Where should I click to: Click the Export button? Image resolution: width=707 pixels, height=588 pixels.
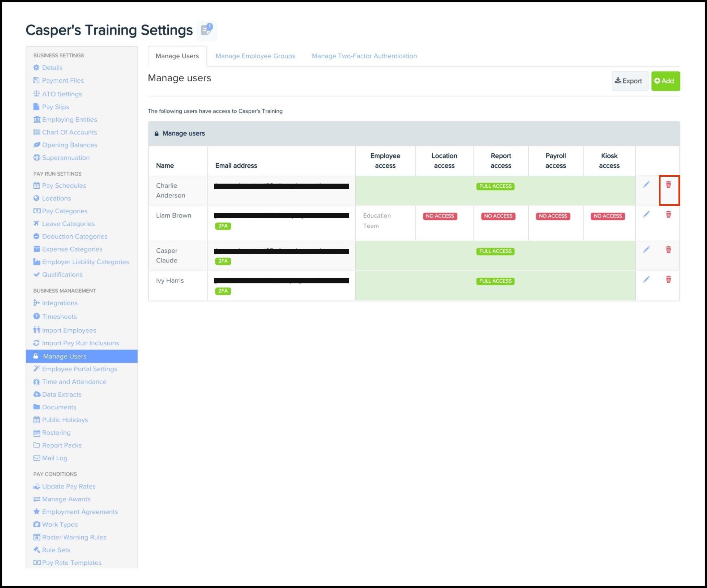coord(629,81)
